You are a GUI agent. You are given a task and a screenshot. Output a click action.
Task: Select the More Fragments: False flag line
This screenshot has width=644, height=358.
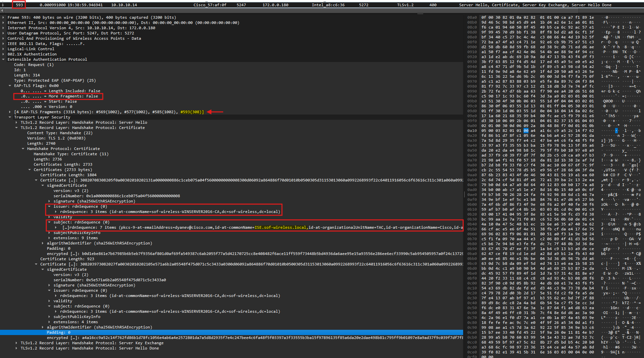pyautogui.click(x=59, y=96)
